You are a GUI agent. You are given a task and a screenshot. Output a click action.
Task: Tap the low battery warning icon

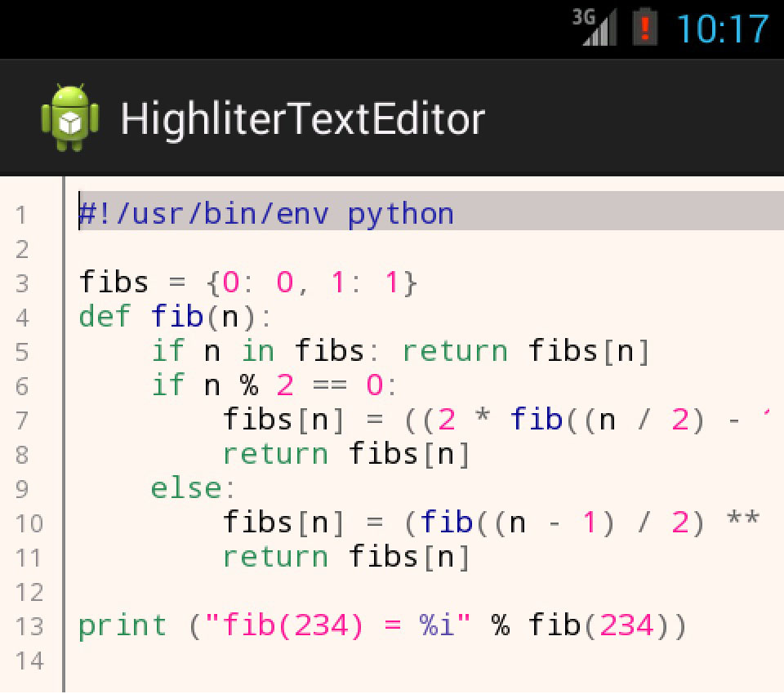point(645,29)
